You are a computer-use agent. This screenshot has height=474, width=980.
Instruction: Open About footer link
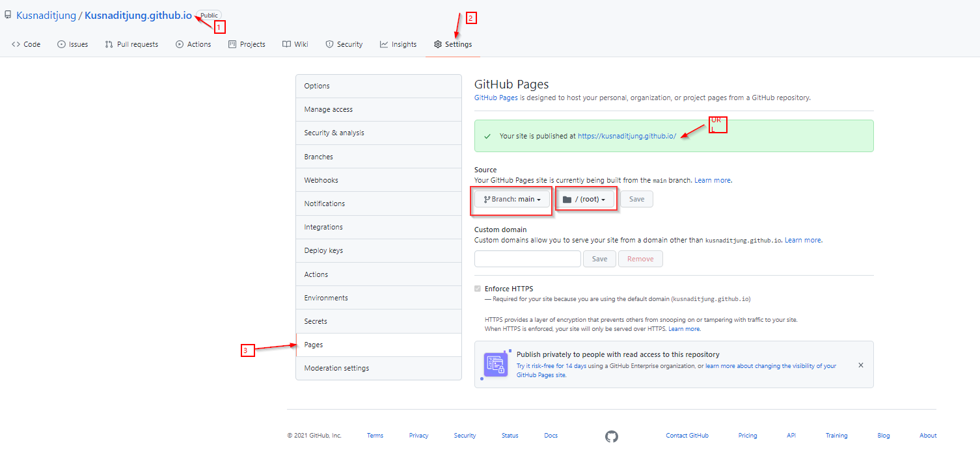coord(928,436)
